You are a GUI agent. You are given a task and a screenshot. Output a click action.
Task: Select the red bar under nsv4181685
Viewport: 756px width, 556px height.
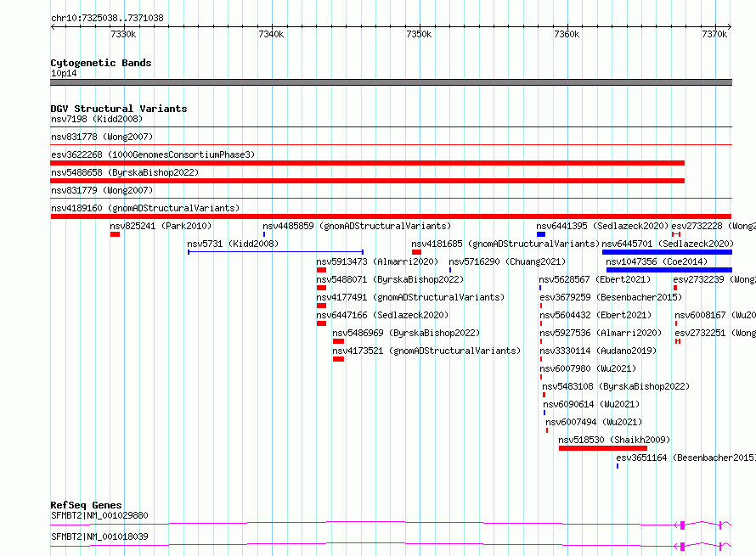416,252
